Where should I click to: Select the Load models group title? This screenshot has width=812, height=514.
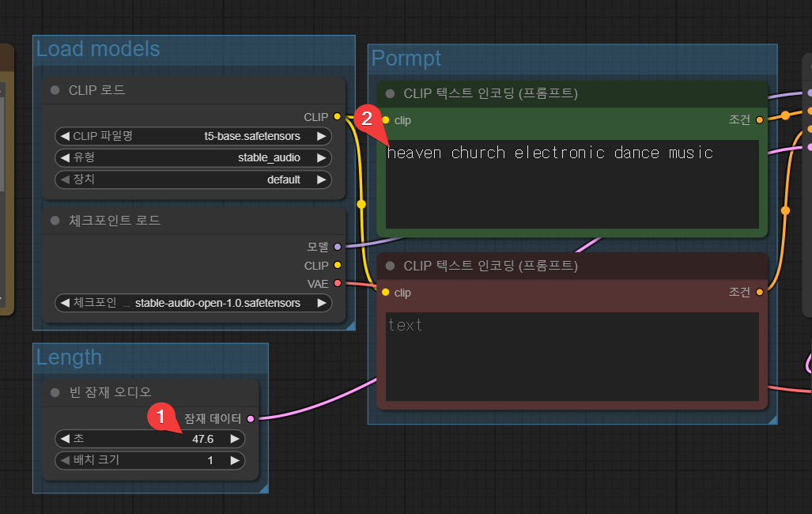98,49
